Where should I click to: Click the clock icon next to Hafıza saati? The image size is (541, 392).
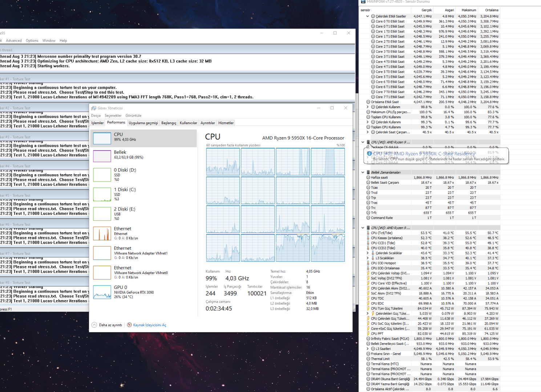pos(368,177)
